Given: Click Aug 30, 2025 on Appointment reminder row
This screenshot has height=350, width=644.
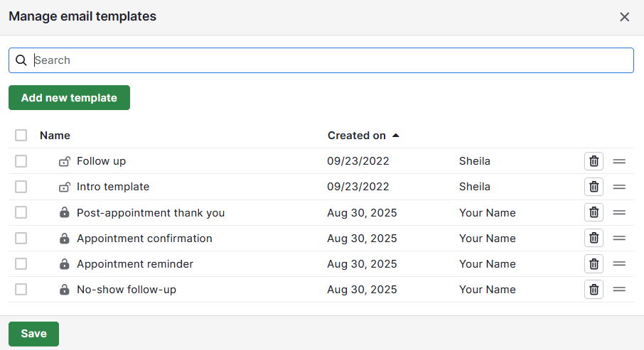Looking at the screenshot, I should click(x=363, y=264).
